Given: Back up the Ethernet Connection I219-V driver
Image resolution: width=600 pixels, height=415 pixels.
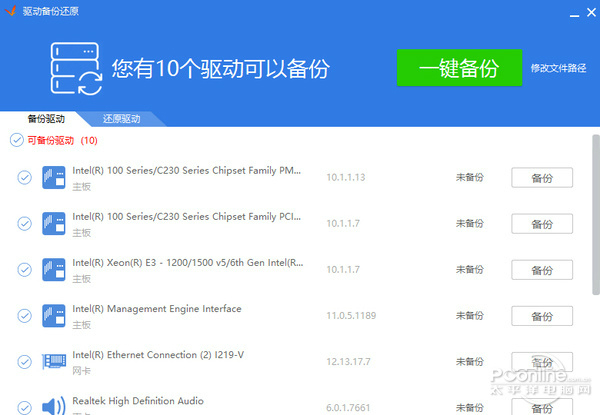Looking at the screenshot, I should pyautogui.click(x=542, y=362).
